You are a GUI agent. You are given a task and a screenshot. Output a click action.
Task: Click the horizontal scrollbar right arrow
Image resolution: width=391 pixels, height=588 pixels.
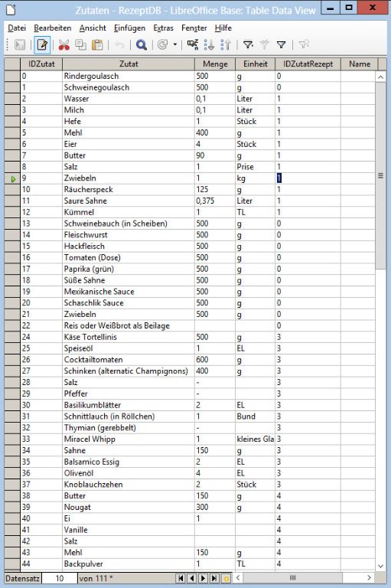(x=370, y=578)
